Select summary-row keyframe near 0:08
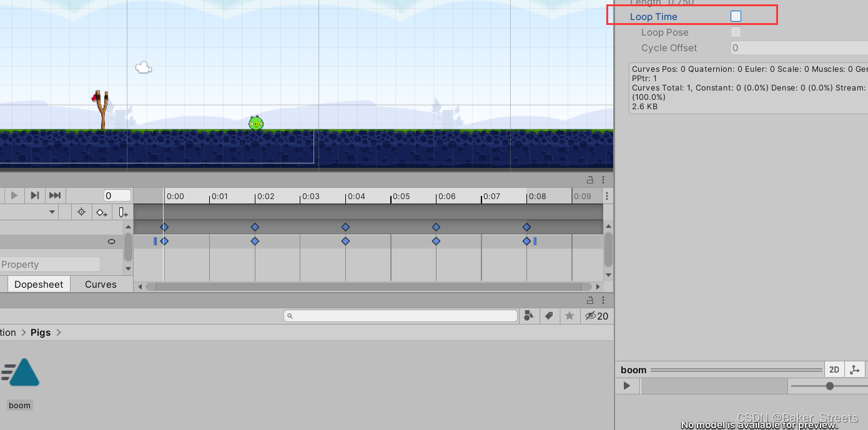The image size is (868, 430). tap(526, 227)
